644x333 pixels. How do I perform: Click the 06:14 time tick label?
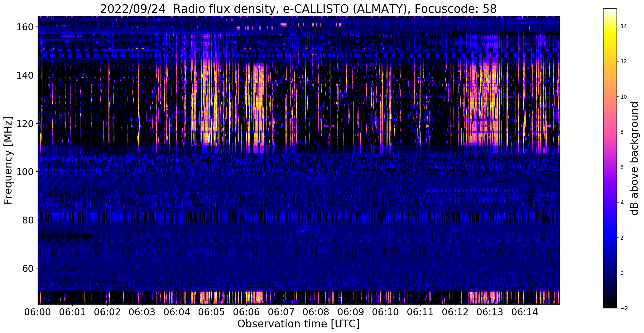(x=525, y=311)
